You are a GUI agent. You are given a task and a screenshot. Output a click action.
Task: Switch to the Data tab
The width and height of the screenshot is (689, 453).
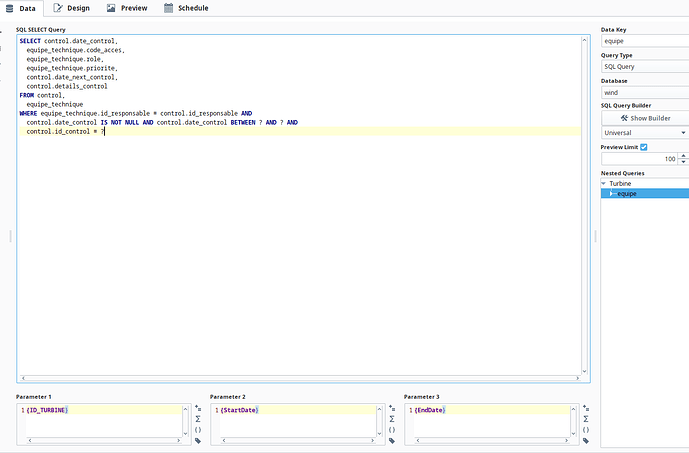[22, 8]
